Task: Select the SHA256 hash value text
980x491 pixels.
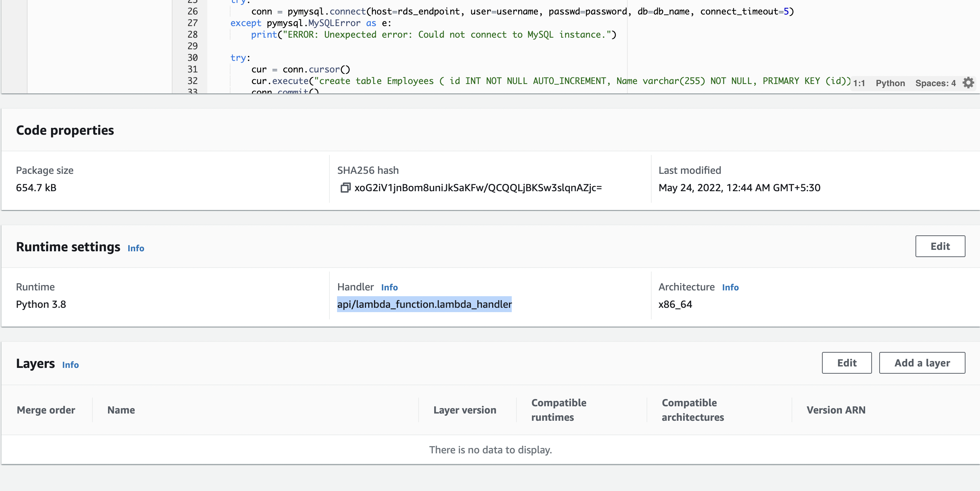Action: point(478,188)
